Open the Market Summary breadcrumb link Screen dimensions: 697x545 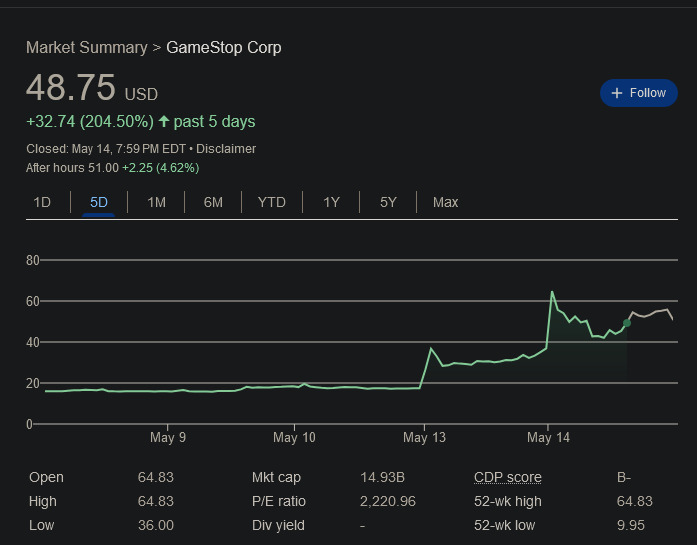coord(86,47)
